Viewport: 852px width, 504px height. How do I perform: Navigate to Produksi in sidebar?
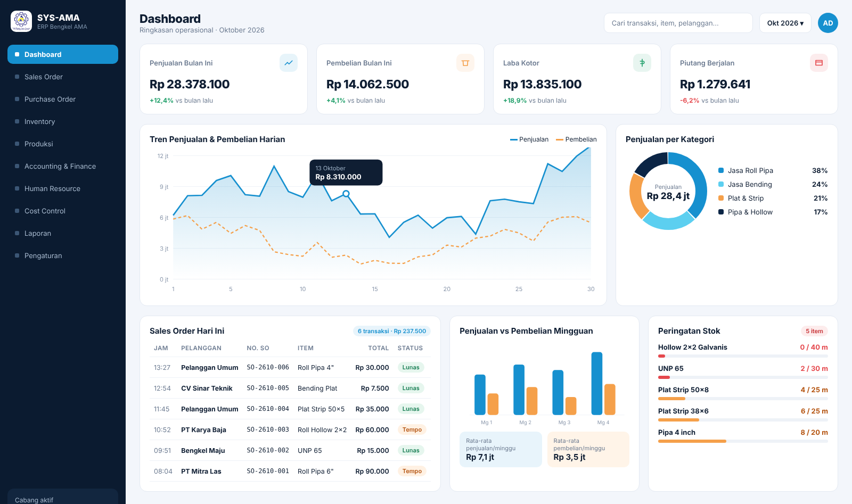pyautogui.click(x=63, y=144)
